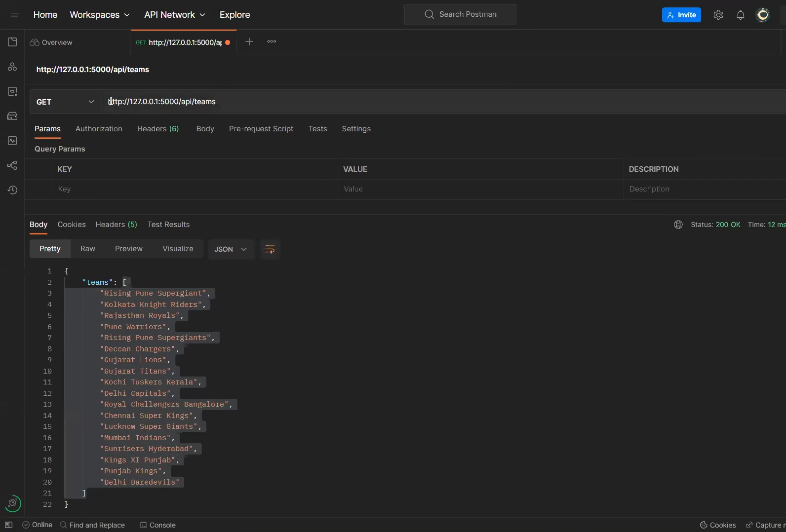This screenshot has width=786, height=532.
Task: Click the request title http://127.0.0.1:5000/api/teams
Action: tap(93, 70)
